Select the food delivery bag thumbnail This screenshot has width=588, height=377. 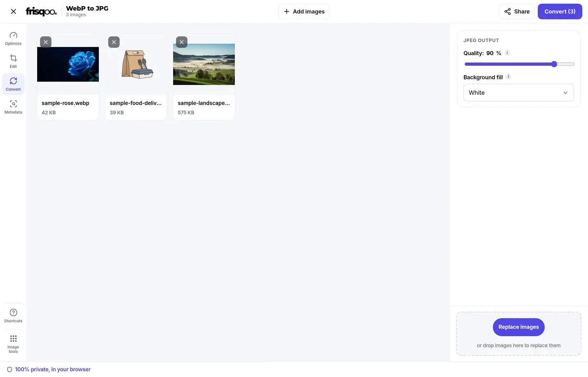click(136, 64)
